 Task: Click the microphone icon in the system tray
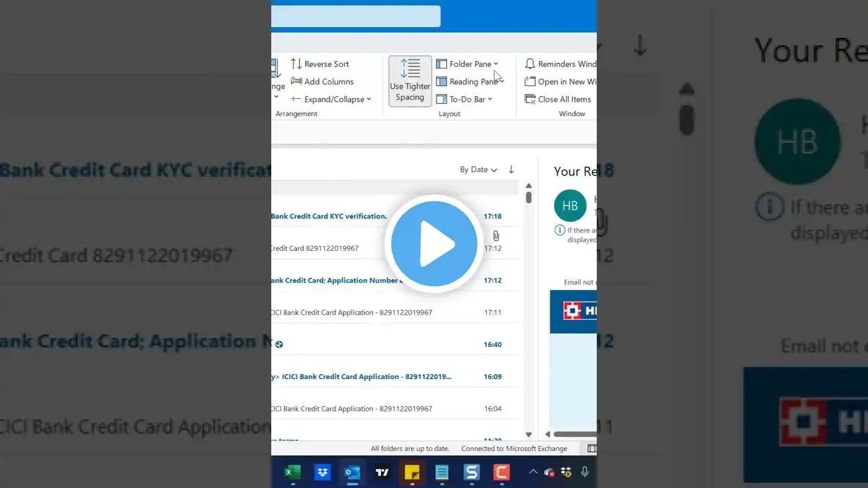tap(585, 472)
